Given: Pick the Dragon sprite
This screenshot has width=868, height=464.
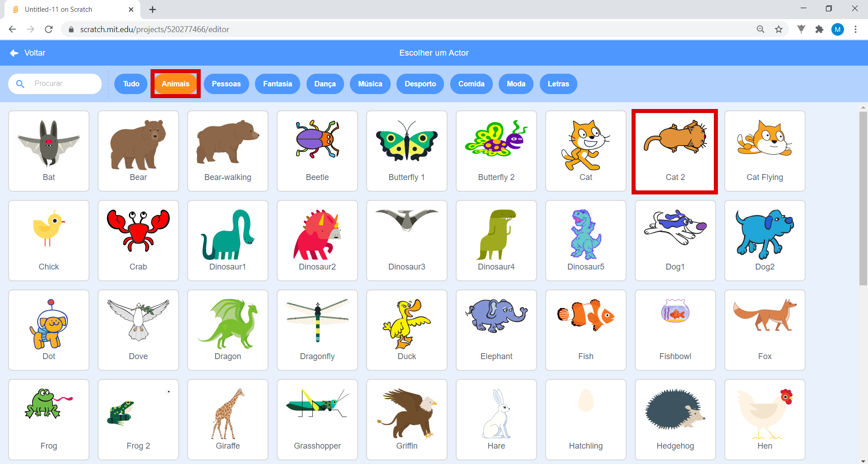Looking at the screenshot, I should coord(228,330).
